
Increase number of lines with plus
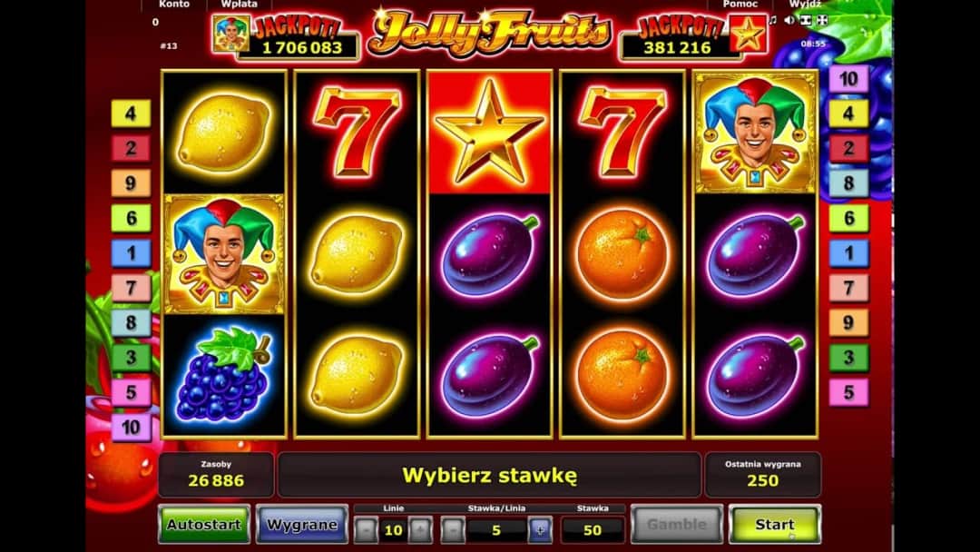tap(420, 530)
